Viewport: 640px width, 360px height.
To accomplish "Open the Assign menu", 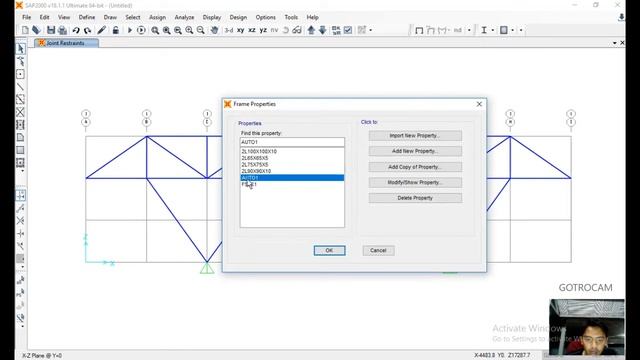I will click(157, 17).
